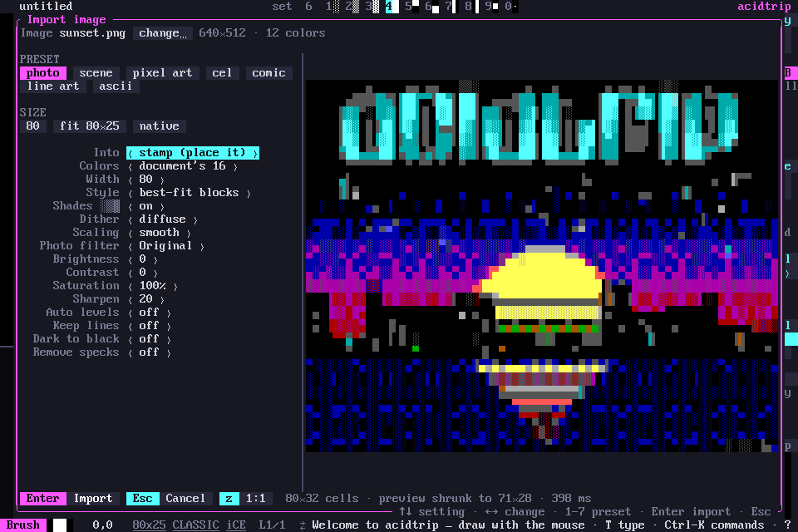The image size is (798, 532).
Task: Click the untitled document name
Action: point(47,7)
